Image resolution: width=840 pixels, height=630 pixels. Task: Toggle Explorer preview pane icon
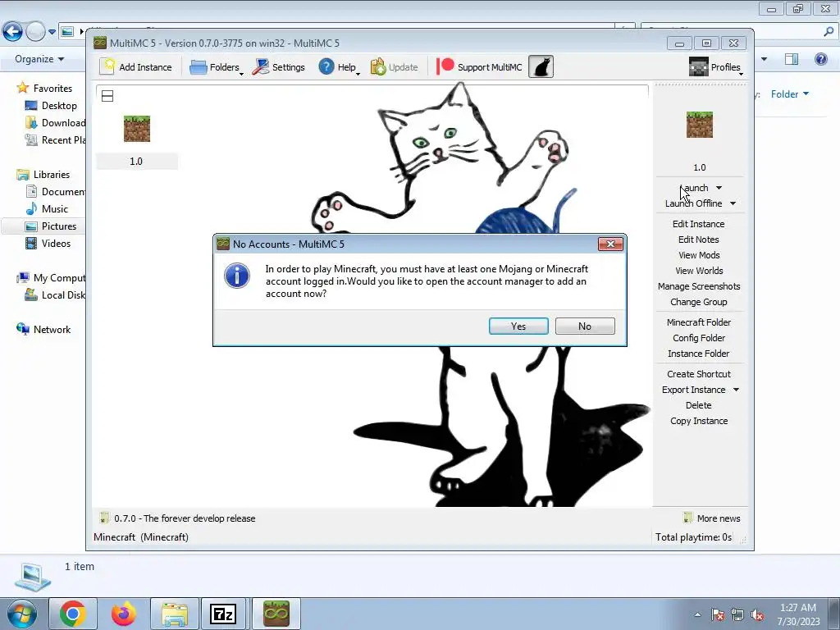[x=792, y=59]
